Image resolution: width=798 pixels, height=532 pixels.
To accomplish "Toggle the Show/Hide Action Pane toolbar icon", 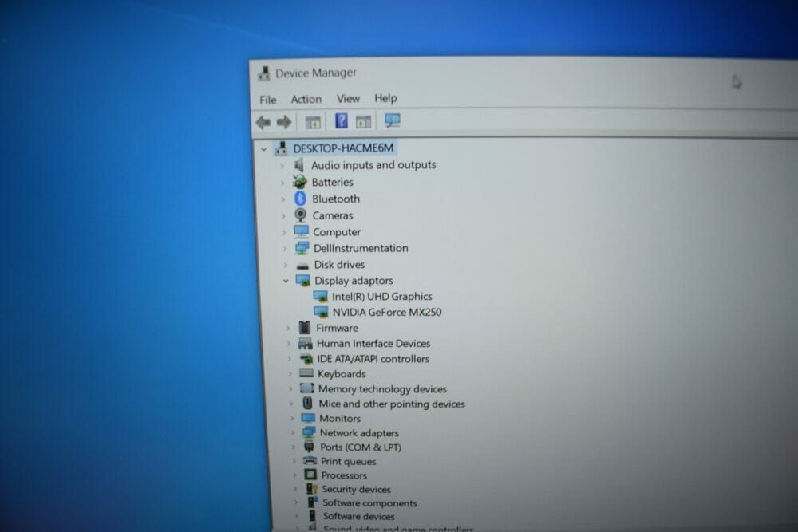I will point(363,121).
